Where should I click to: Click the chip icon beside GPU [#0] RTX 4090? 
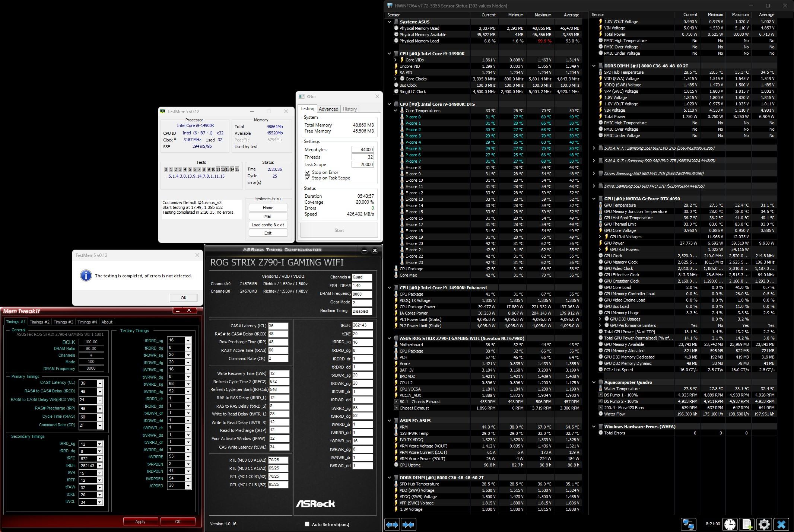[x=600, y=199]
